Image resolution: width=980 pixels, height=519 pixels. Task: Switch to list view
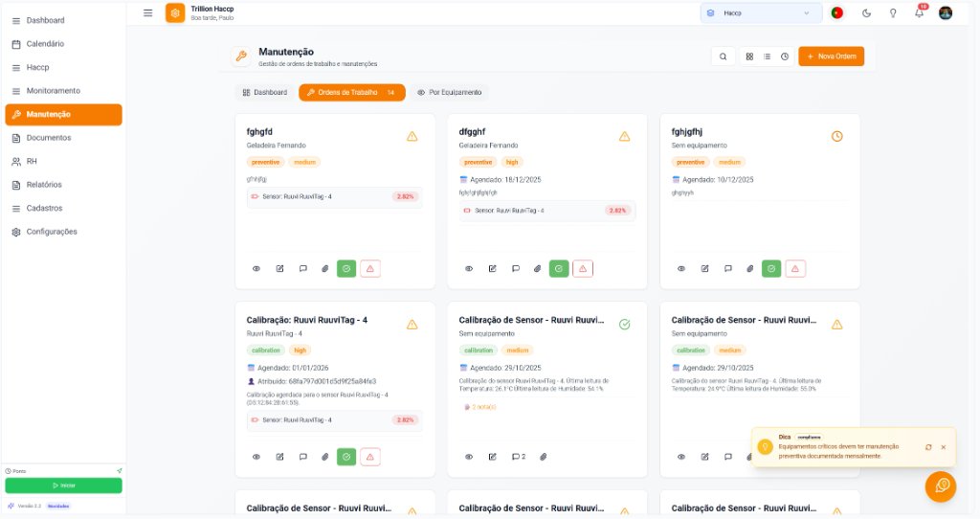coord(767,56)
